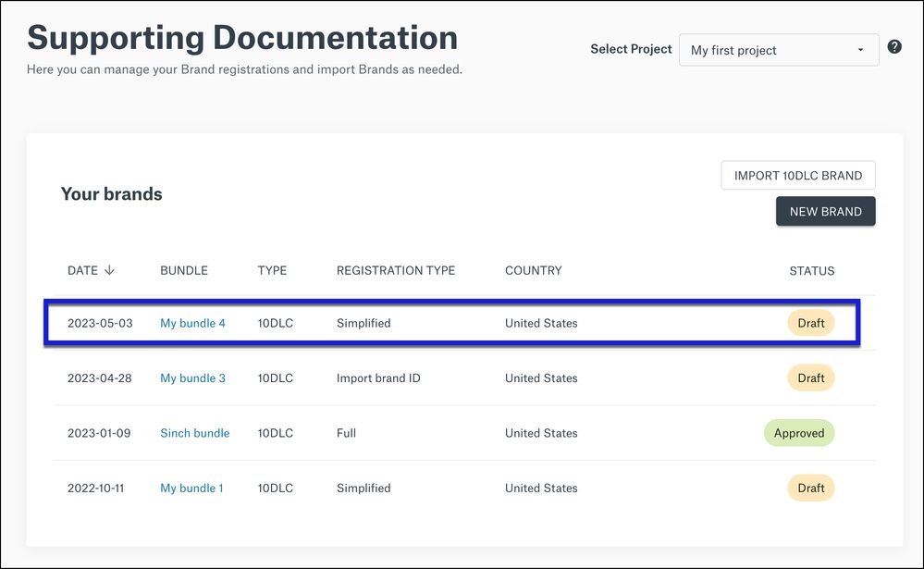Click the NEW BRAND button
924x569 pixels.
[825, 212]
